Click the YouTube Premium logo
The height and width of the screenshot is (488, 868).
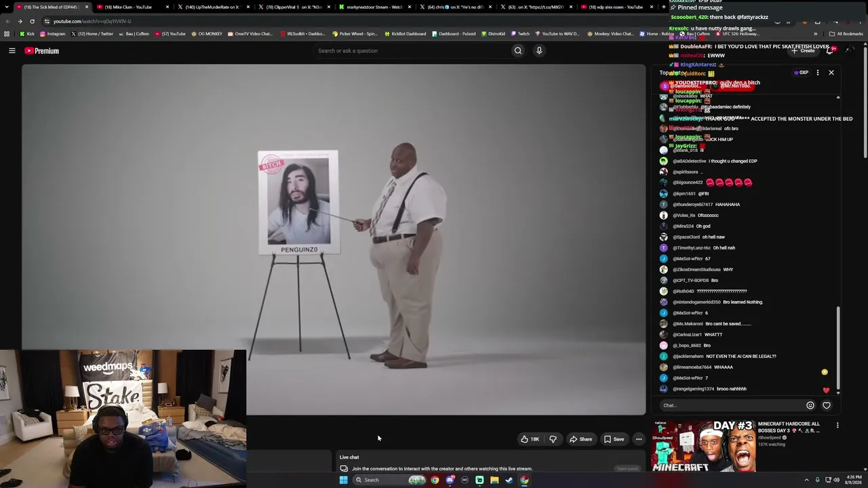coord(42,51)
